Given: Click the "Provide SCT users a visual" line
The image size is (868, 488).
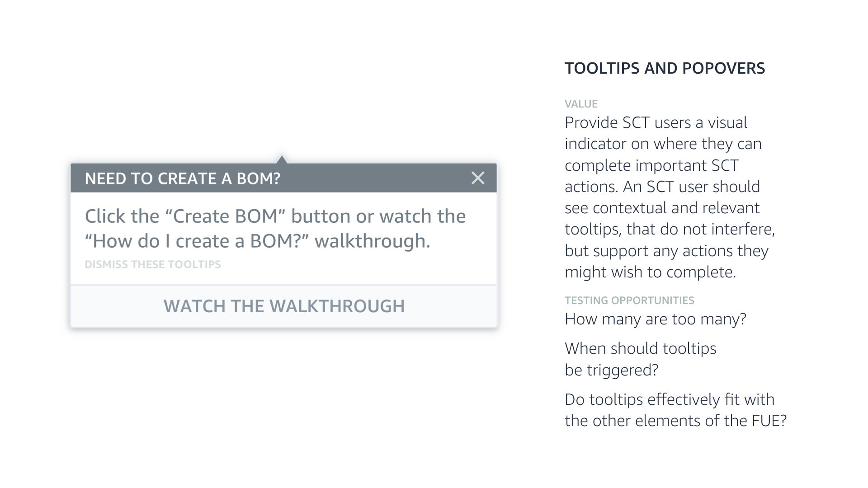Looking at the screenshot, I should pyautogui.click(x=656, y=122).
